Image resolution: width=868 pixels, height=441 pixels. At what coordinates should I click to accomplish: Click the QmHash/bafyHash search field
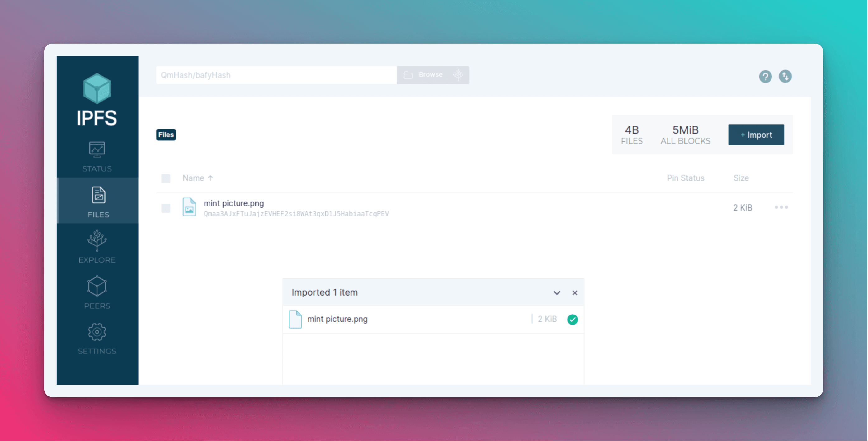point(276,75)
